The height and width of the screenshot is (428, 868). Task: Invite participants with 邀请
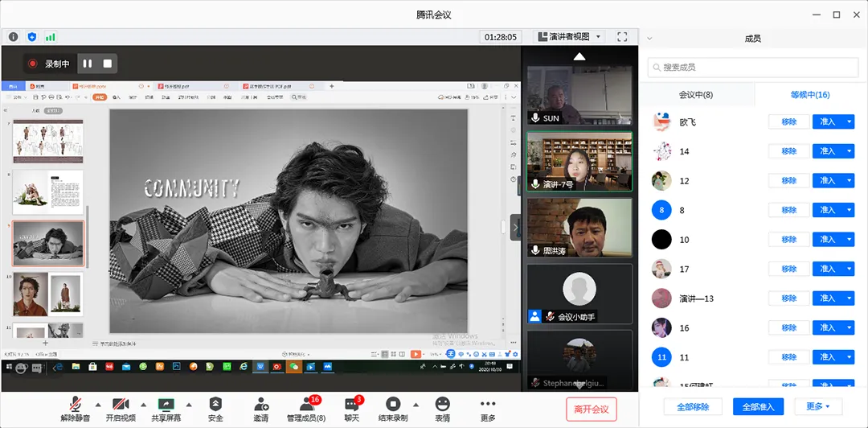pos(260,409)
